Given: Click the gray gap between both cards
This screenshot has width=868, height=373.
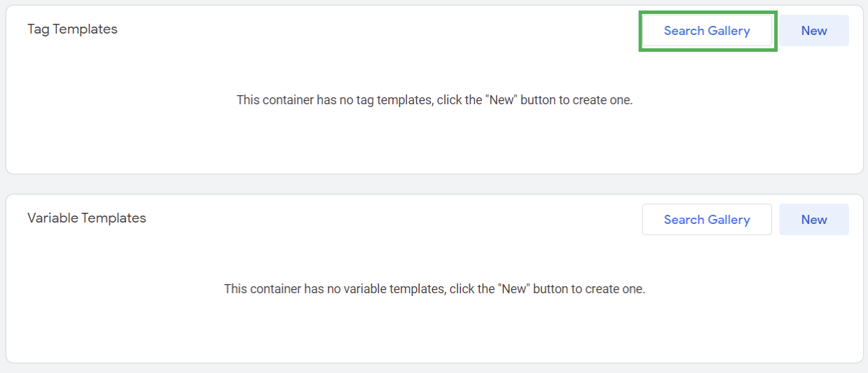Looking at the screenshot, I should click(434, 184).
